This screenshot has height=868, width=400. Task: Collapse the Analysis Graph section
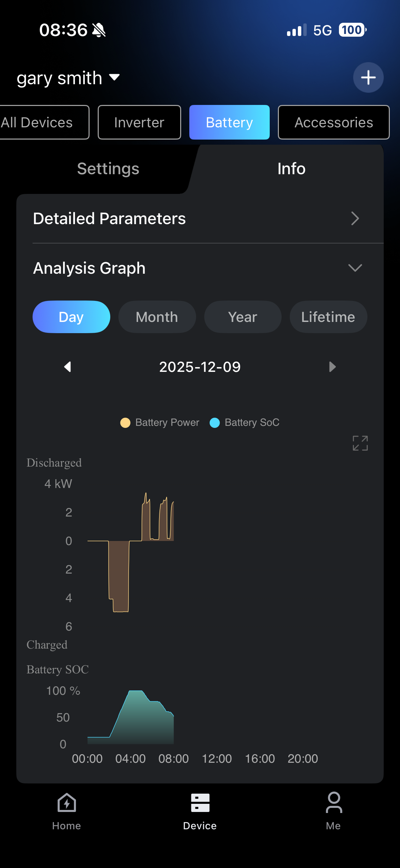pos(355,268)
